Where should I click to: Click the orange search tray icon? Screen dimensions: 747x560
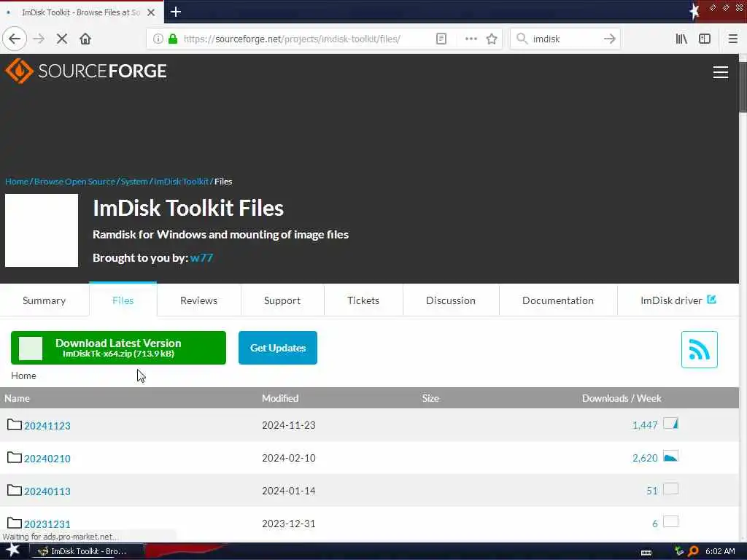[693, 551]
